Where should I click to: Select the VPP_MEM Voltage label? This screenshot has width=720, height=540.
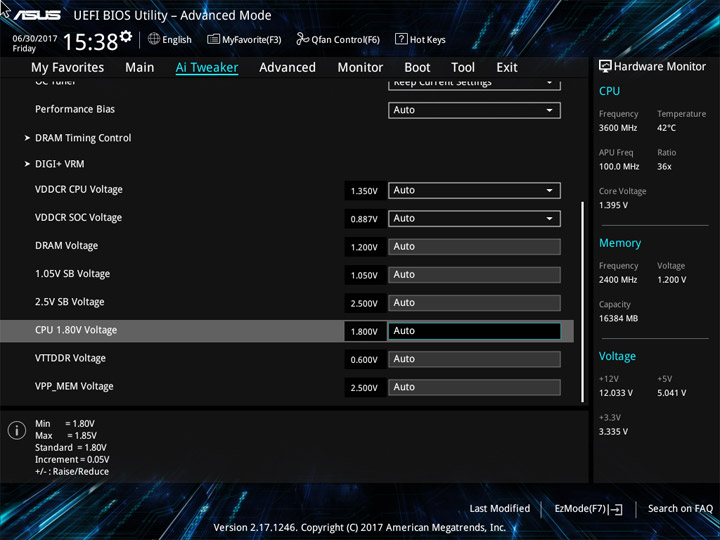[74, 386]
